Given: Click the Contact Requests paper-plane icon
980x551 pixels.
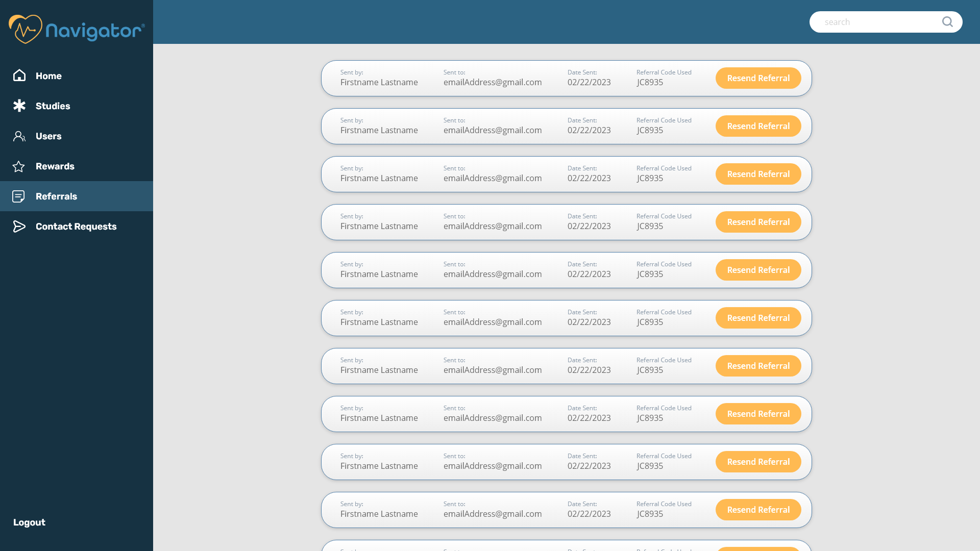Looking at the screenshot, I should (19, 227).
